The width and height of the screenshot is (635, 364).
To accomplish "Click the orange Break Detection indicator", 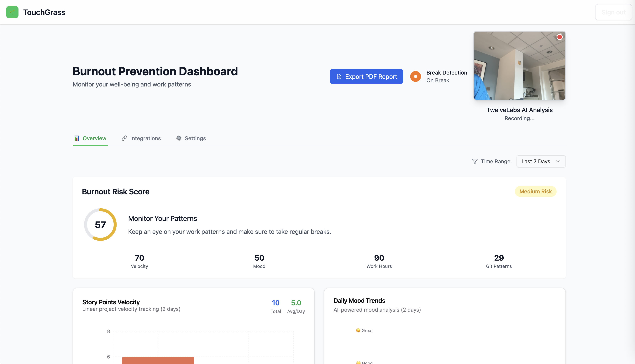I will (x=415, y=76).
